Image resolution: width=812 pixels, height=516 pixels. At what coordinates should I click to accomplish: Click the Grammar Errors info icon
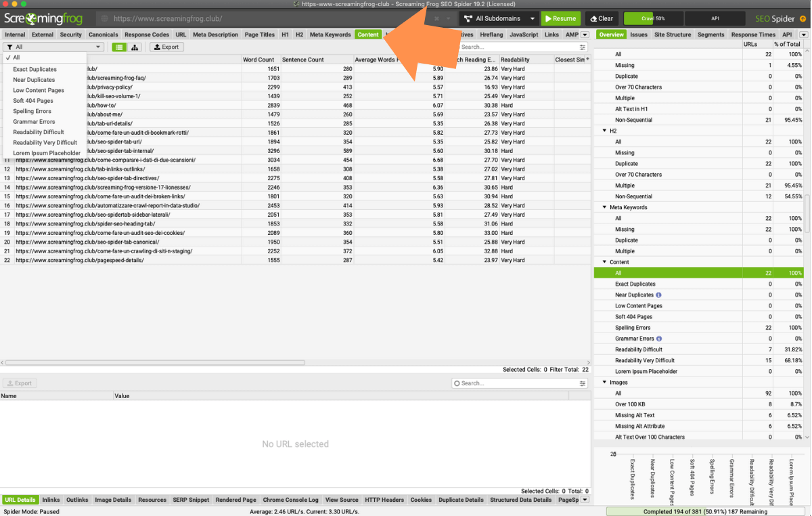tap(659, 339)
